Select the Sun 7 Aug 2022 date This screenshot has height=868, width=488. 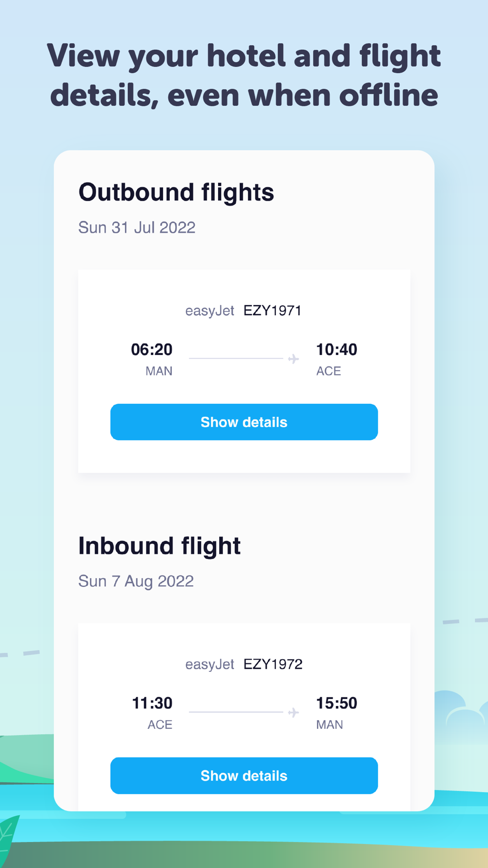point(136,581)
